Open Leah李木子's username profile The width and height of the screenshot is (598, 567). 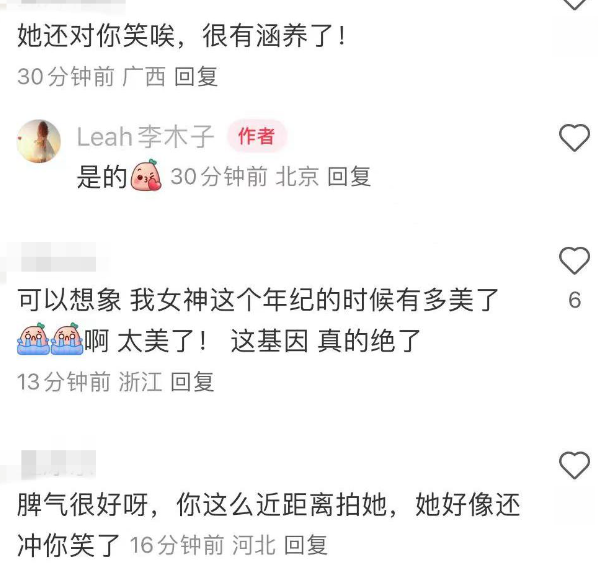pyautogui.click(x=145, y=136)
